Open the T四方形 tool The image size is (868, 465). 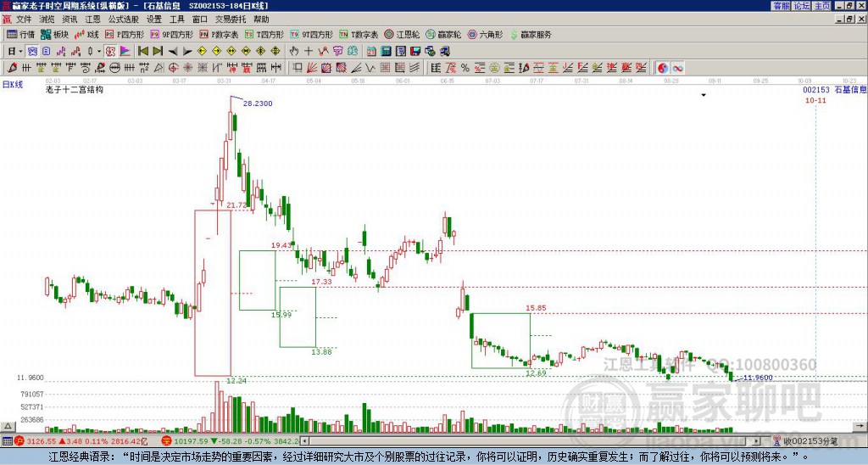(264, 34)
